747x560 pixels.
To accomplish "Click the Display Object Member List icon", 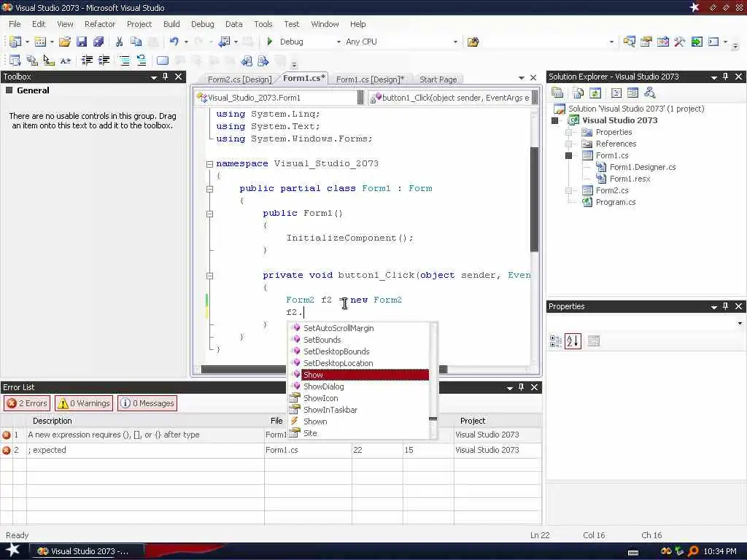I will (15, 61).
